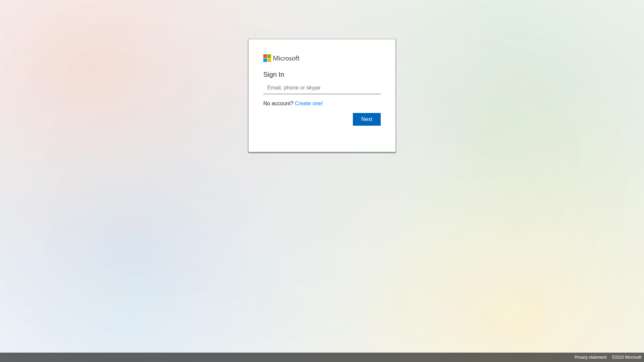Open the Create one! link
Image resolution: width=644 pixels, height=362 pixels.
pos(309,104)
